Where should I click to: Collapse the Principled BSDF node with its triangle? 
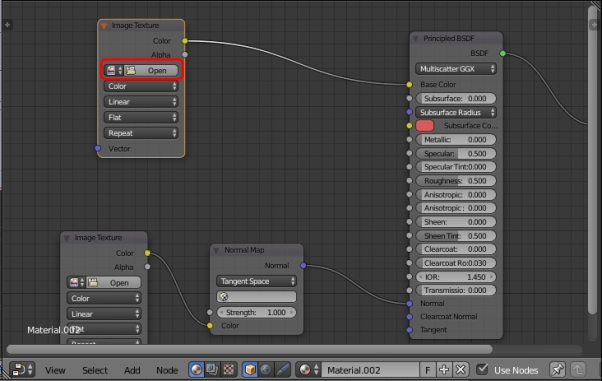[415, 38]
